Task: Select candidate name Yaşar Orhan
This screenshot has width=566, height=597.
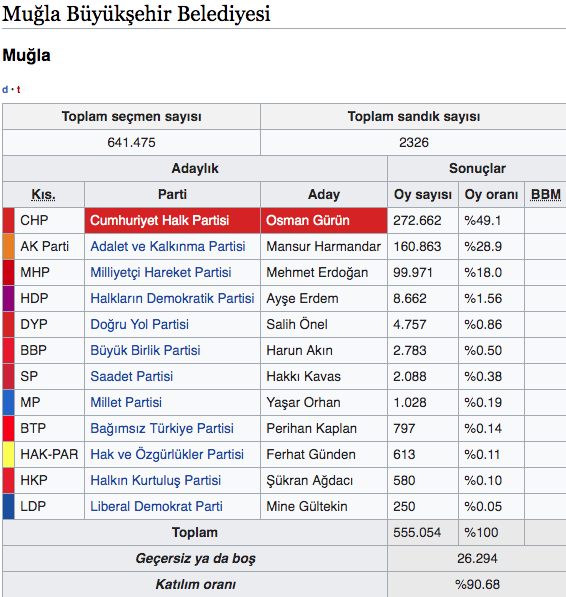Action: point(303,402)
